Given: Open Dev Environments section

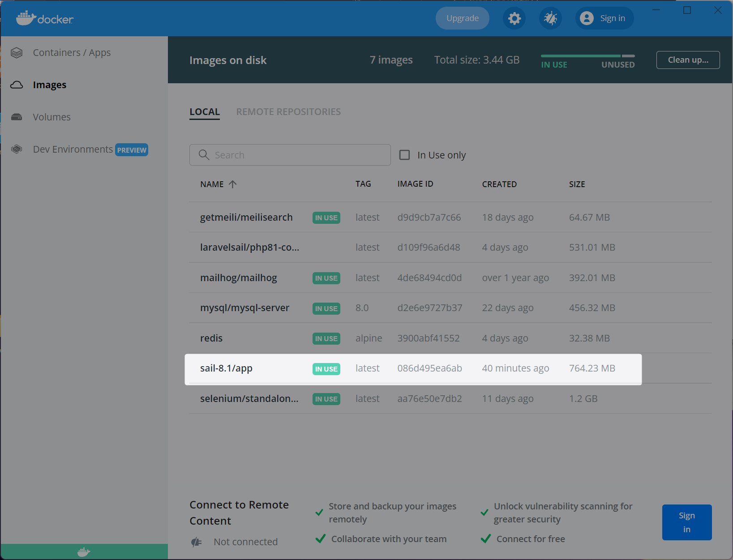Looking at the screenshot, I should [x=73, y=150].
